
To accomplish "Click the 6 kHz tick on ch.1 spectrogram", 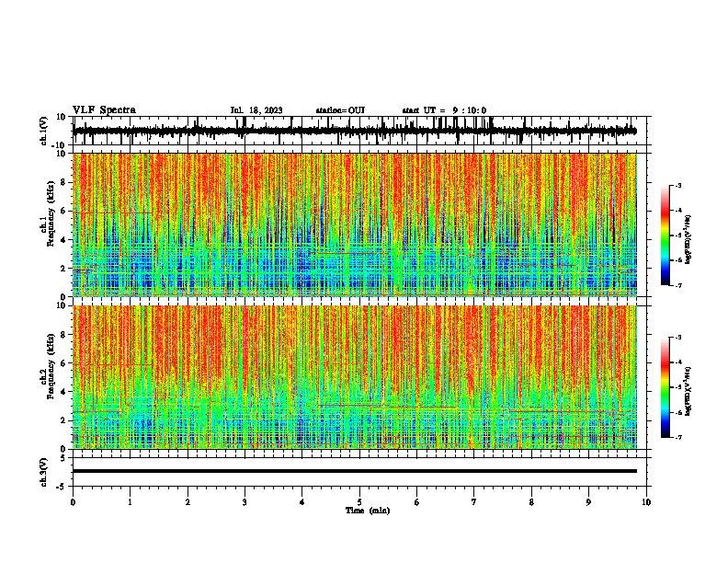I will click(63, 211).
